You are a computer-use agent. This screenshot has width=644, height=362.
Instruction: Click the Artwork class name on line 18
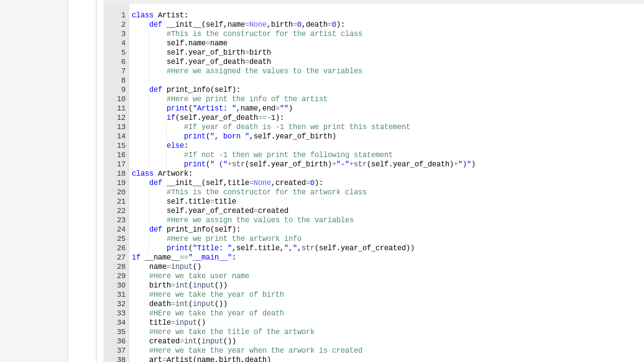pos(173,173)
